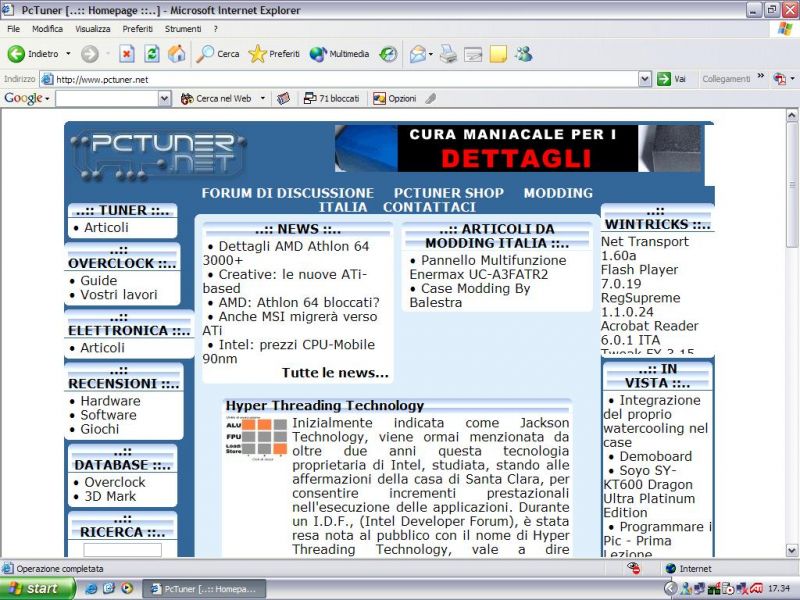The width and height of the screenshot is (800, 600).
Task: Click the Google News toolbar icon
Action: pos(283,98)
